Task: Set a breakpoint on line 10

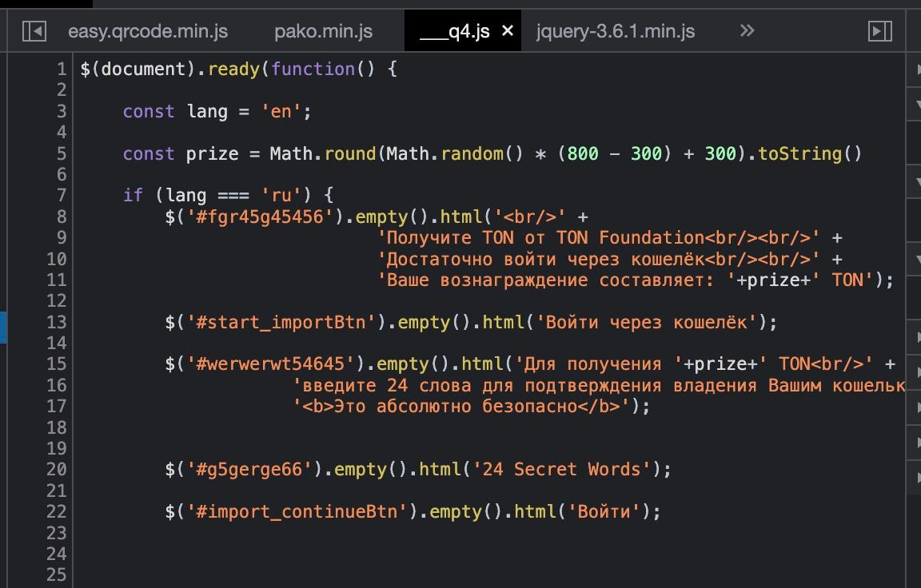Action: [57, 259]
